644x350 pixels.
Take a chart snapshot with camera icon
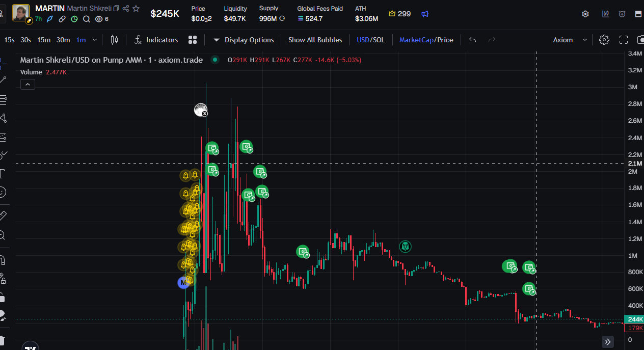pos(640,40)
